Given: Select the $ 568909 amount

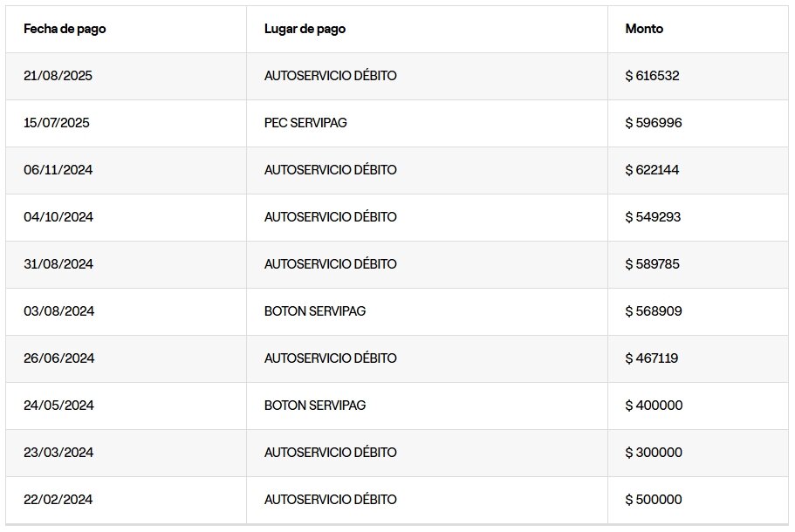Looking at the screenshot, I should click(653, 311).
